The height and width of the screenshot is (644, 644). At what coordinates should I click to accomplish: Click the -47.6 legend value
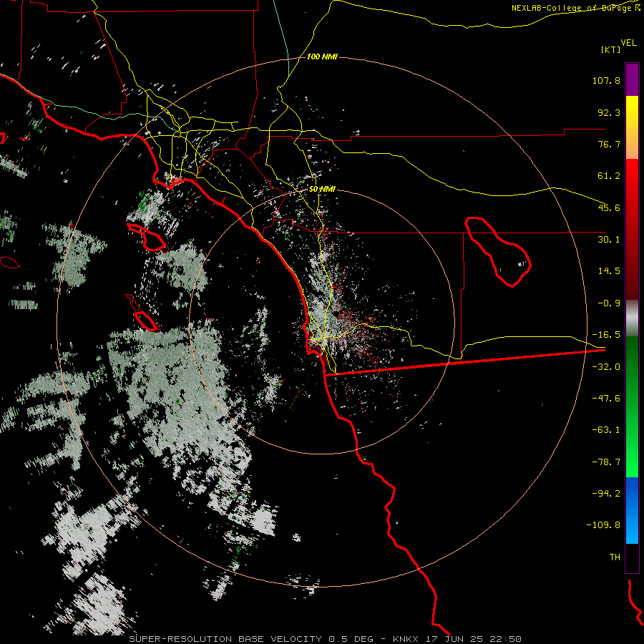pos(606,399)
